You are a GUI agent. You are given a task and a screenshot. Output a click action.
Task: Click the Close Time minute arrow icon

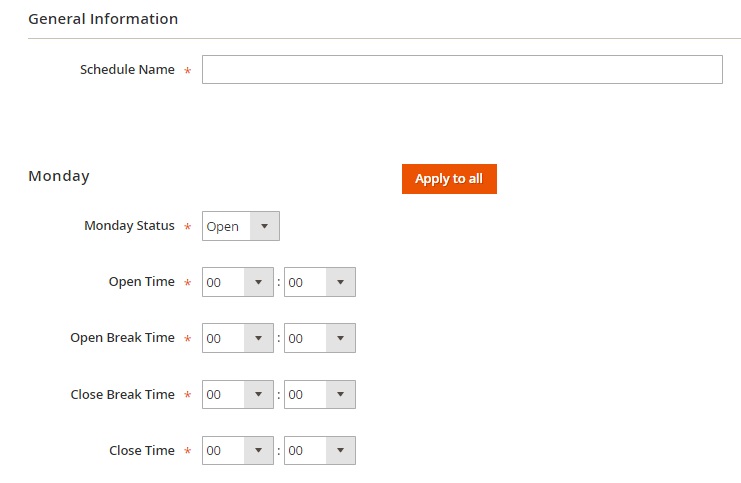(340, 450)
